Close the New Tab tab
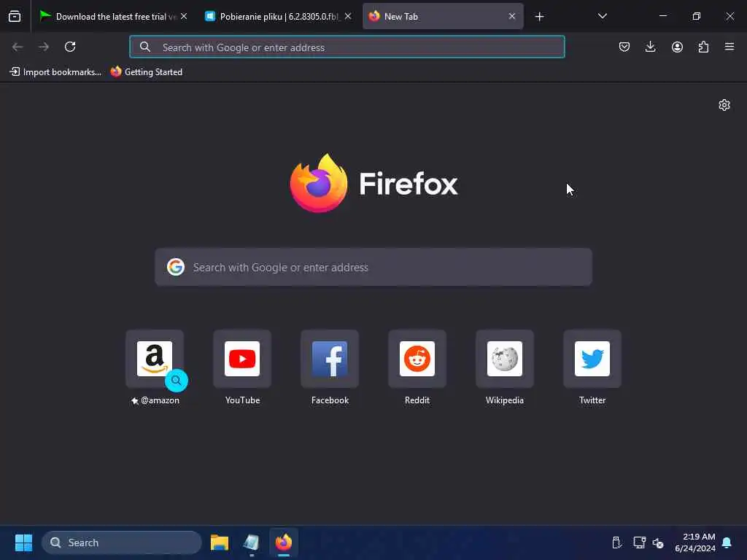The height and width of the screenshot is (560, 747). (x=512, y=16)
